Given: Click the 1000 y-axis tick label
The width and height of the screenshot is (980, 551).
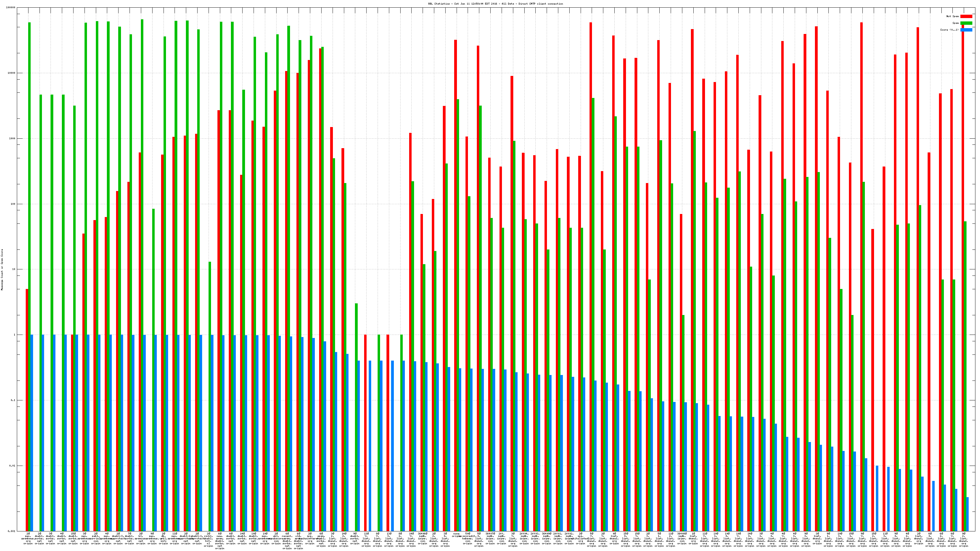Looking at the screenshot, I should [x=13, y=138].
